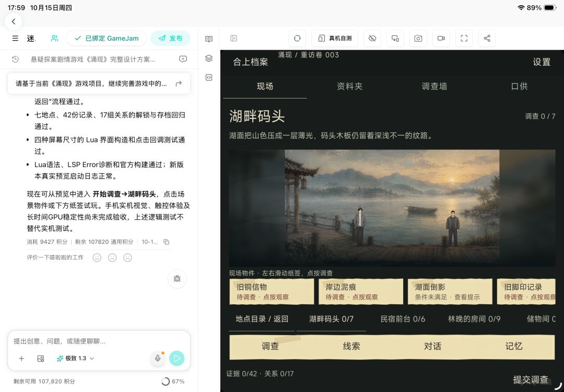Rate the work with the neutral face
Viewport: 564px width, 392px height.
click(112, 257)
